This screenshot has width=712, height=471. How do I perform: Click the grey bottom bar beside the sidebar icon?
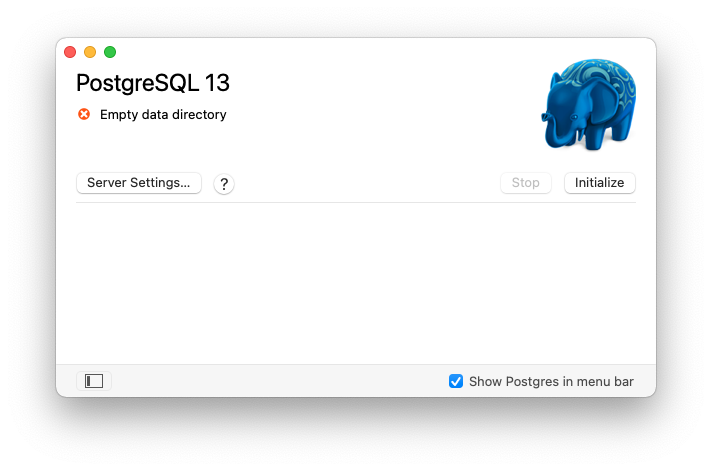[270, 381]
